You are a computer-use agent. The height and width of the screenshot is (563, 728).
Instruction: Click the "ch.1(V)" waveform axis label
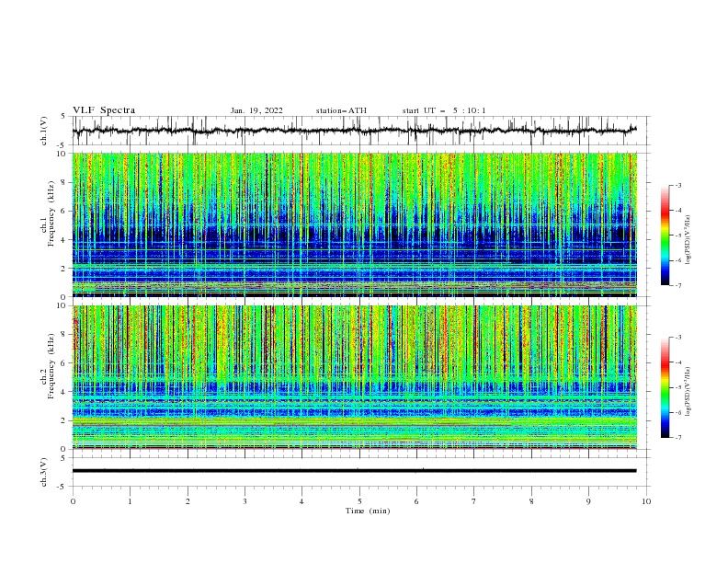coord(43,131)
